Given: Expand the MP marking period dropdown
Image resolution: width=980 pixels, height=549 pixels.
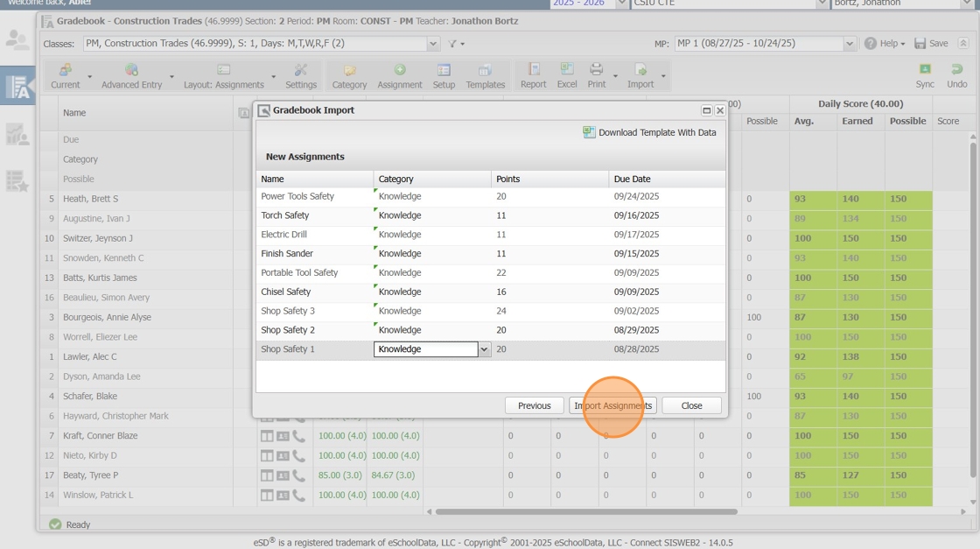Looking at the screenshot, I should point(850,44).
